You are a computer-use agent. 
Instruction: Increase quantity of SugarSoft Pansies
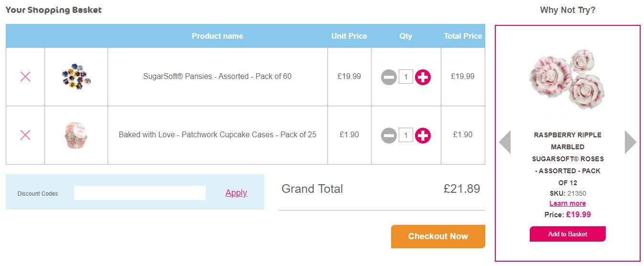(423, 77)
